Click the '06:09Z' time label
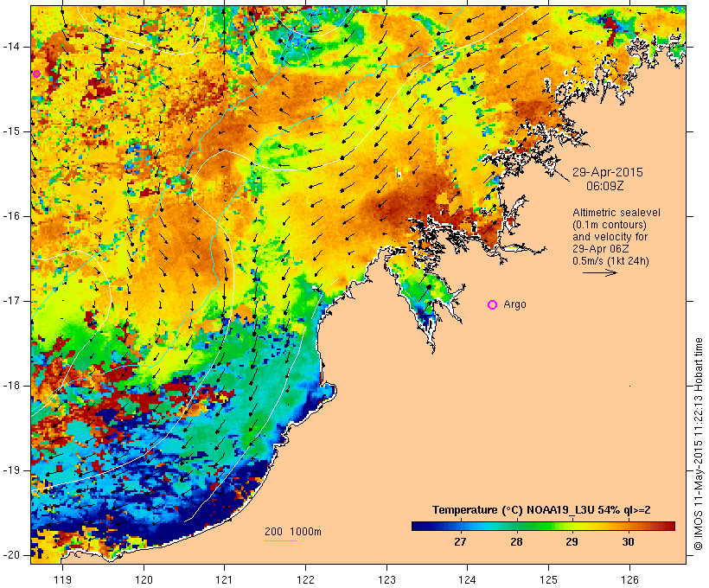The width and height of the screenshot is (709, 588). 605,186
